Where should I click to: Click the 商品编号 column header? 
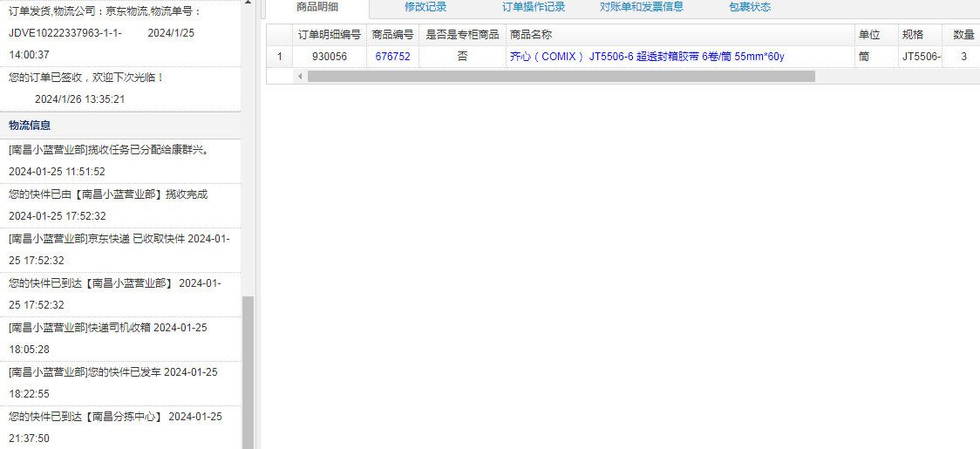click(392, 35)
